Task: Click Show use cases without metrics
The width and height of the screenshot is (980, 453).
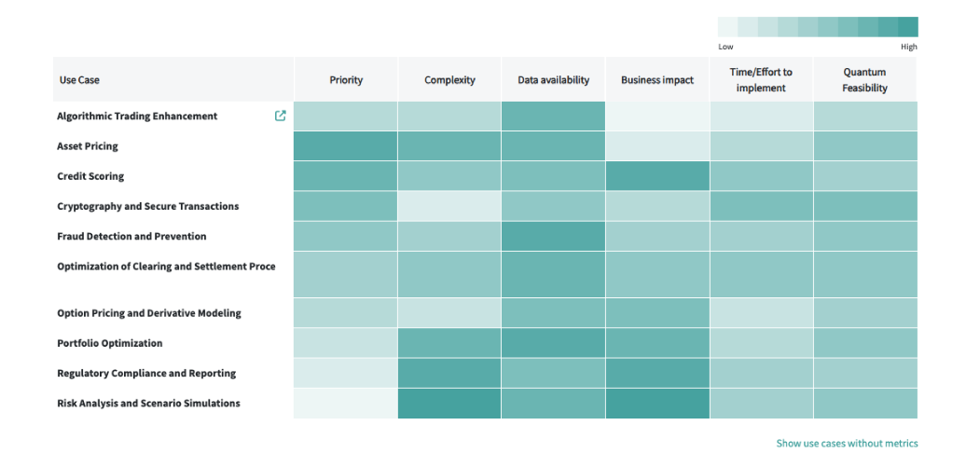Action: click(847, 444)
